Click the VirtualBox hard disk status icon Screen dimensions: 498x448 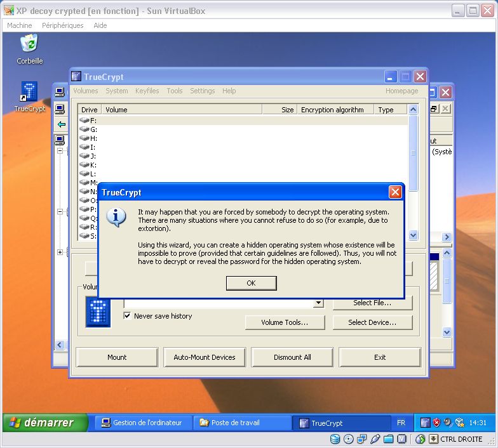(335, 439)
